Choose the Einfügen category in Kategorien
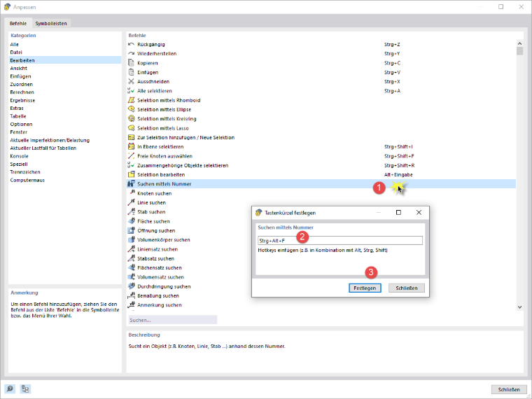Viewport: 532px width, 399px height. (x=65, y=76)
